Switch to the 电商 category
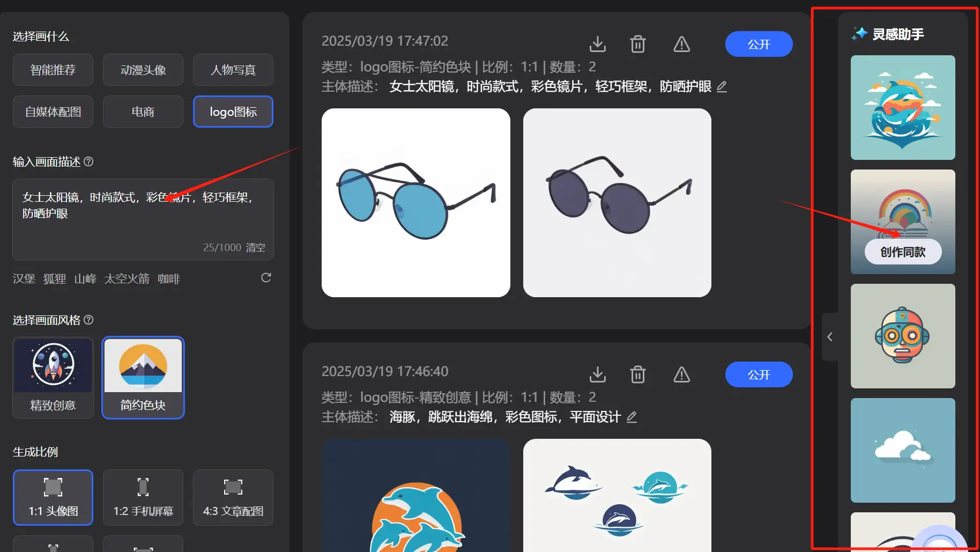 click(143, 112)
